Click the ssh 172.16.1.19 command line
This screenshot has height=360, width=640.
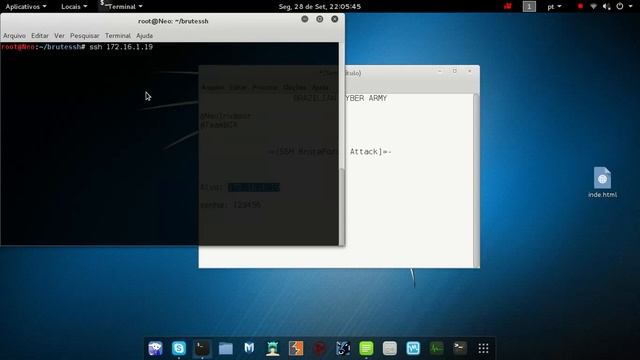point(77,47)
